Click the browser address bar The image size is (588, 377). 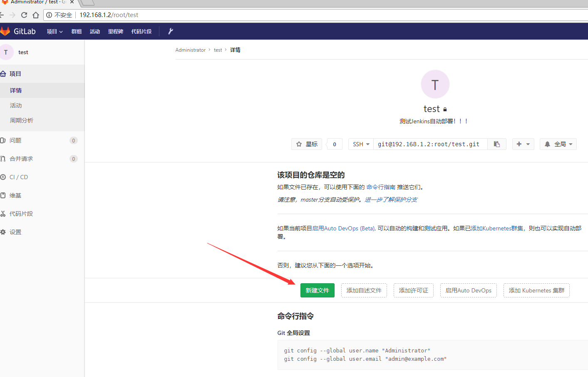[x=316, y=15]
